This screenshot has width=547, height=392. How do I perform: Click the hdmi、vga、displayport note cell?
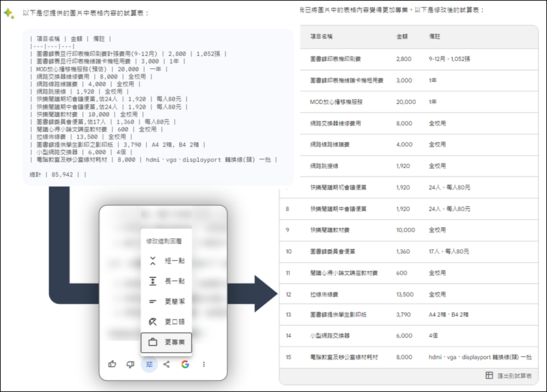(480, 357)
